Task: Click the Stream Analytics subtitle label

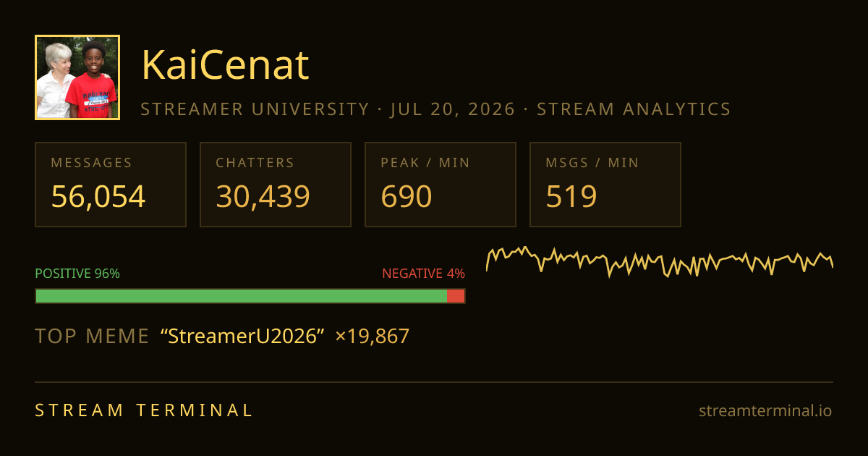Action: 634,109
